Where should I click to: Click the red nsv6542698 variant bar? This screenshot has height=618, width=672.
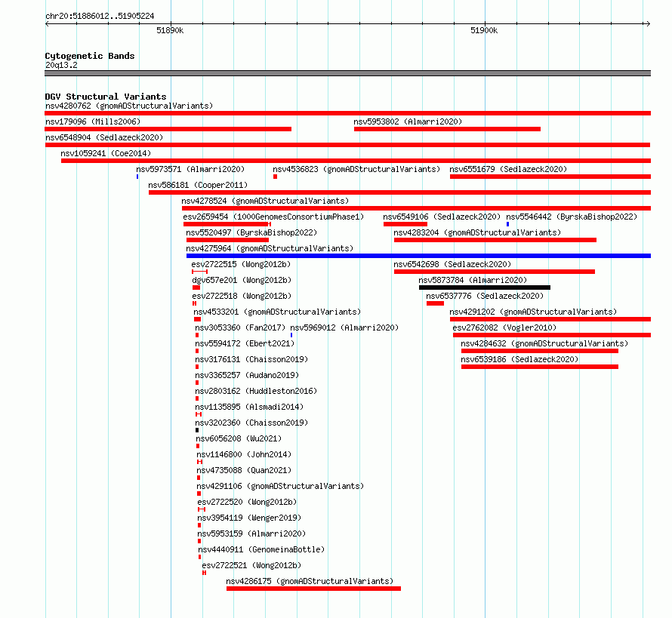495,272
